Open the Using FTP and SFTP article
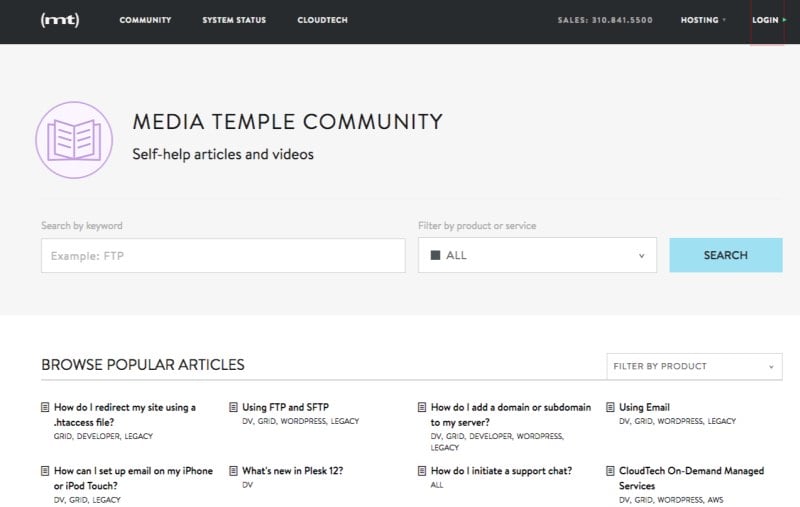Image resolution: width=800 pixels, height=507 pixels. coord(285,407)
